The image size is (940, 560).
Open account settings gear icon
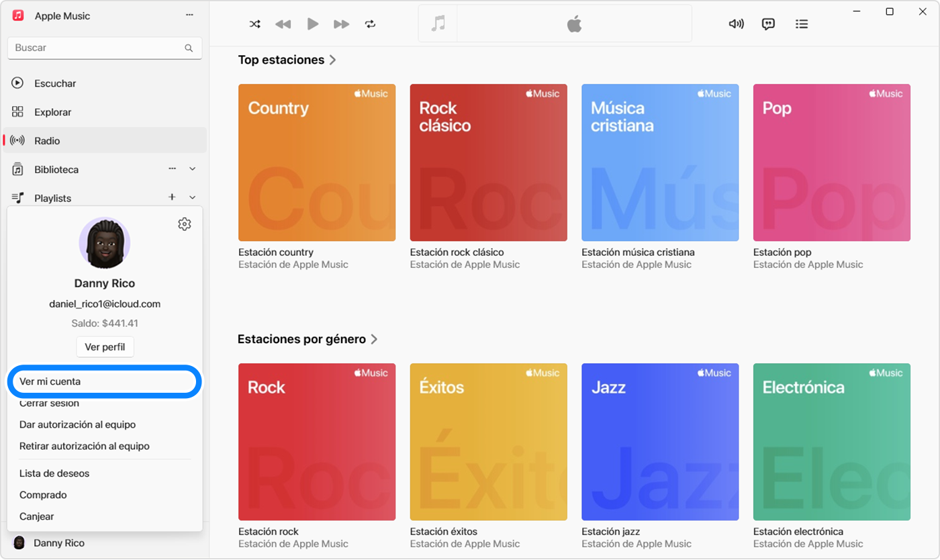click(x=185, y=224)
